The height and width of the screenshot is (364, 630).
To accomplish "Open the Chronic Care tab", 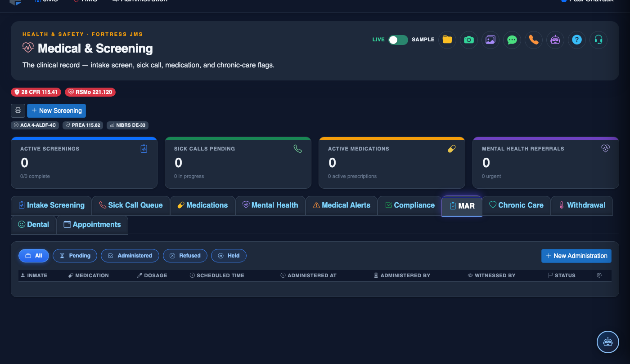I will coord(516,205).
